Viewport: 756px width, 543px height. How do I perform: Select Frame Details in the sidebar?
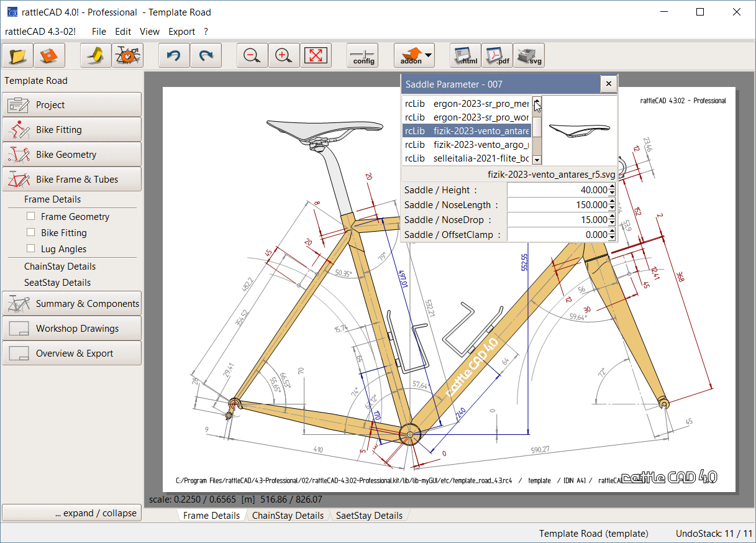(53, 199)
